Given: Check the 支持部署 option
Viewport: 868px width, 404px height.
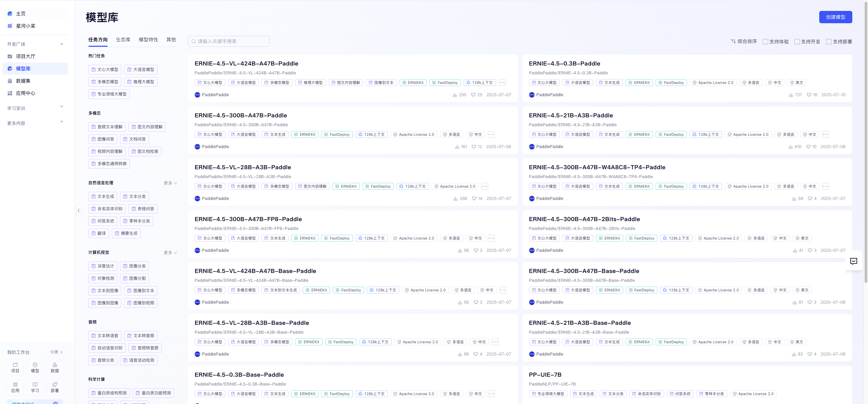Looking at the screenshot, I should [828, 42].
